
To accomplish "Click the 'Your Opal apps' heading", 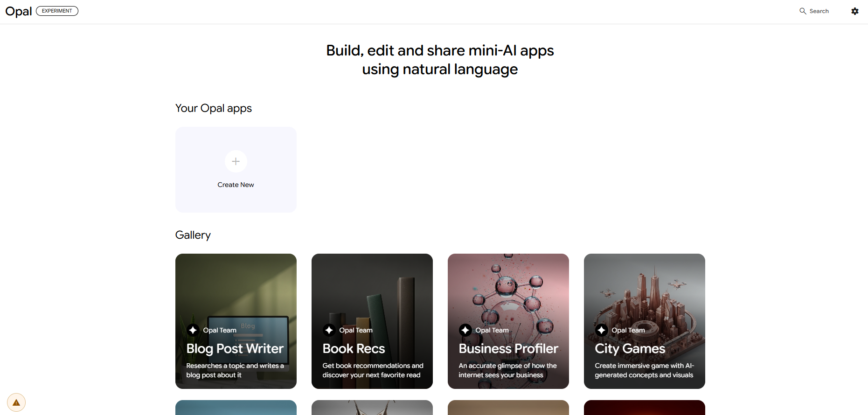I will pyautogui.click(x=214, y=108).
